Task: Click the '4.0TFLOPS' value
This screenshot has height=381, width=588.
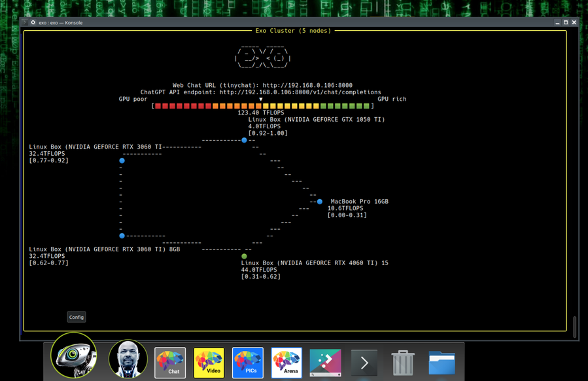Action: click(264, 126)
